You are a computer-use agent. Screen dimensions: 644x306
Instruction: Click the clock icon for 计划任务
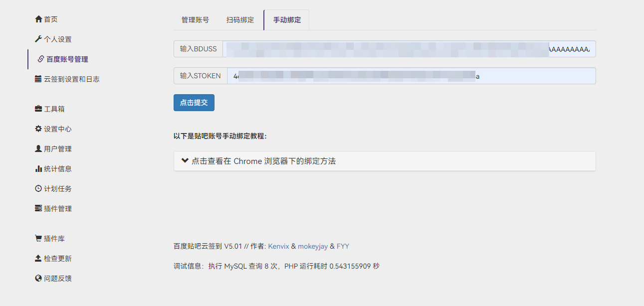pyautogui.click(x=38, y=189)
